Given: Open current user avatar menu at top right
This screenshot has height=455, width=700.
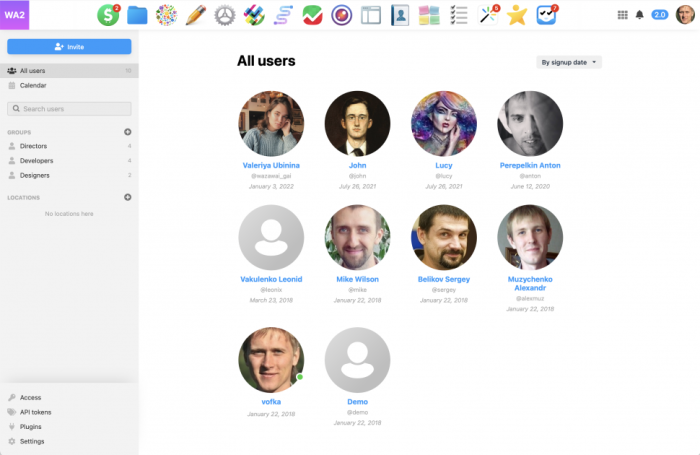Looking at the screenshot, I should [683, 15].
